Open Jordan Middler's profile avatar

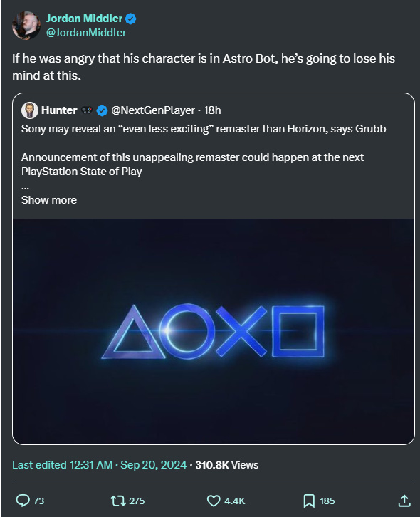click(26, 26)
